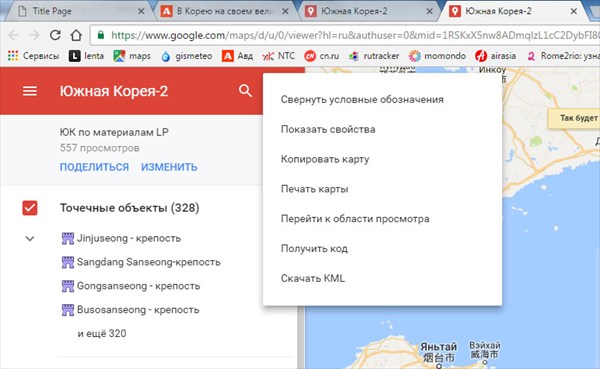This screenshot has height=369, width=600.
Task: Open the momondo bookmark
Action: [x=437, y=56]
